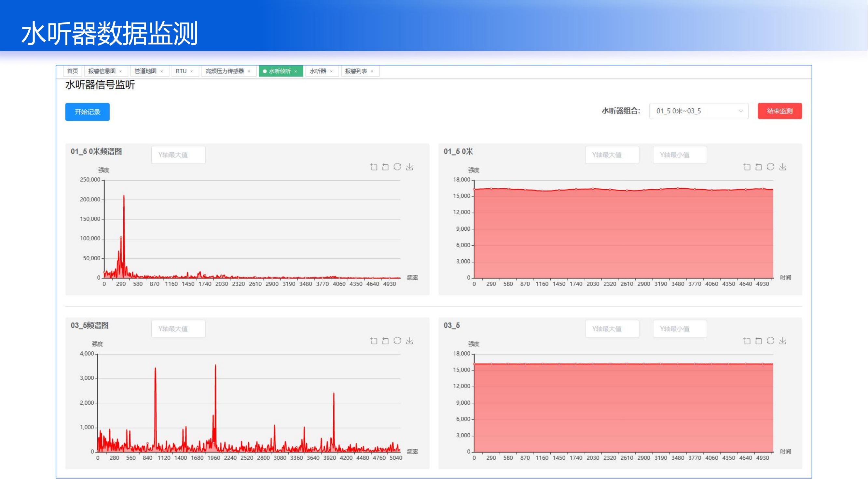Close the RTU tab
Screen dimensions: 868x488
[192, 71]
